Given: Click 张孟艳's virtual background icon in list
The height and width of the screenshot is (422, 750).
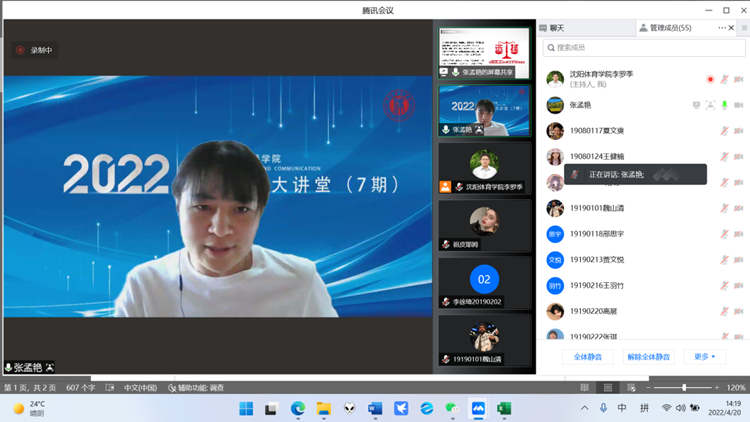Looking at the screenshot, I should point(710,105).
